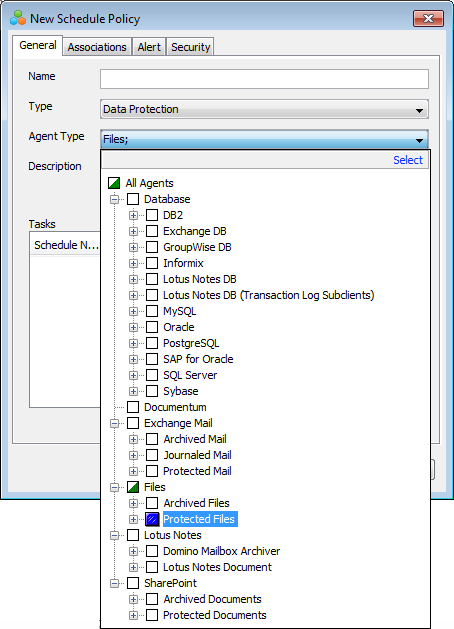Select the Lotus Notes Document tree item
Screen dimensions: 454x629
pyautogui.click(x=217, y=567)
